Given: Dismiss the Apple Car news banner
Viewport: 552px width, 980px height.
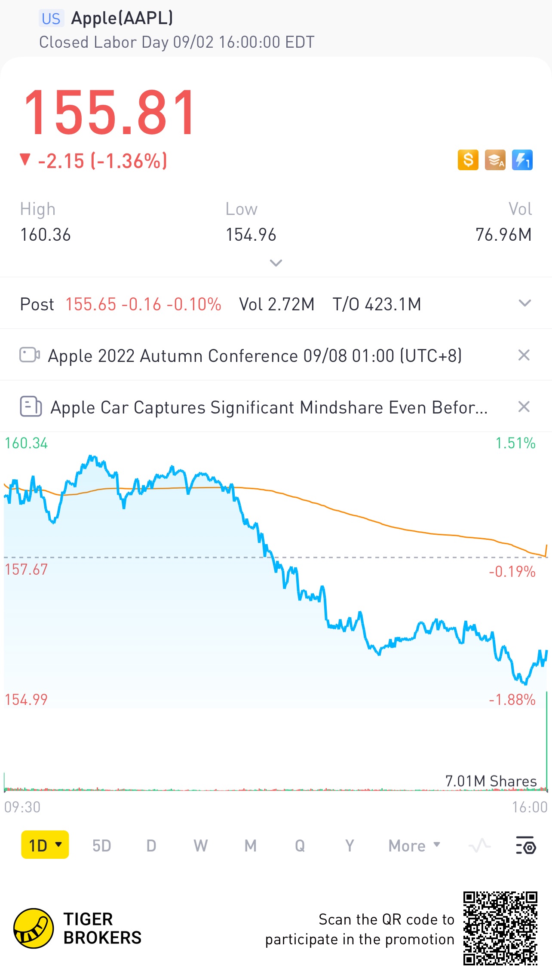Looking at the screenshot, I should 524,407.
